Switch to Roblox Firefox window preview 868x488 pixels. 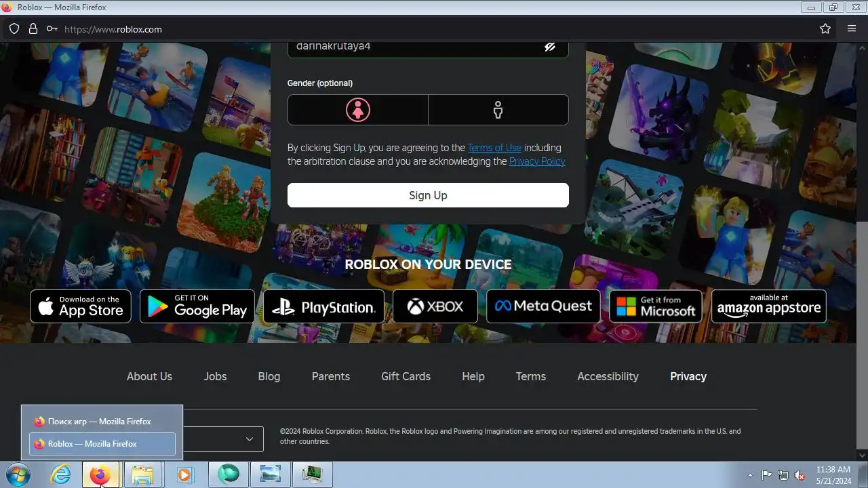click(x=102, y=444)
